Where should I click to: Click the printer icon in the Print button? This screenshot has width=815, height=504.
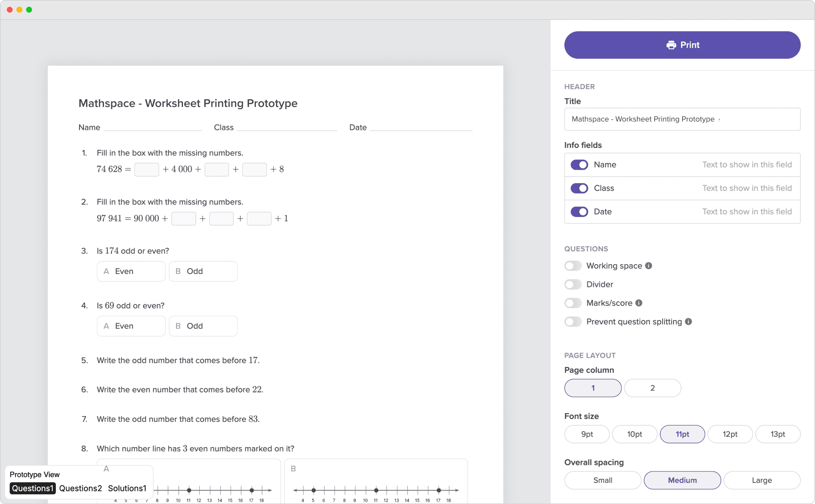coord(671,45)
